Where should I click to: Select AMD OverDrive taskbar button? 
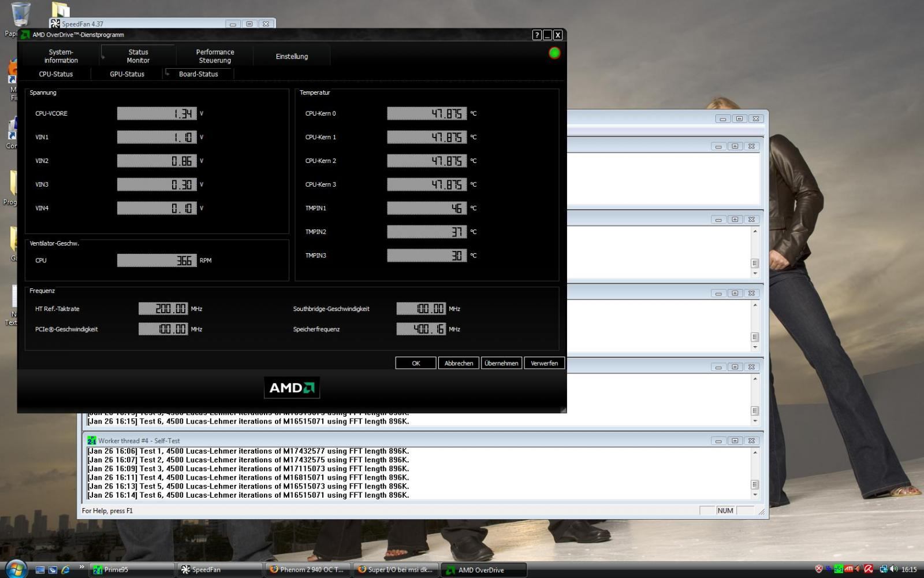[x=484, y=569]
